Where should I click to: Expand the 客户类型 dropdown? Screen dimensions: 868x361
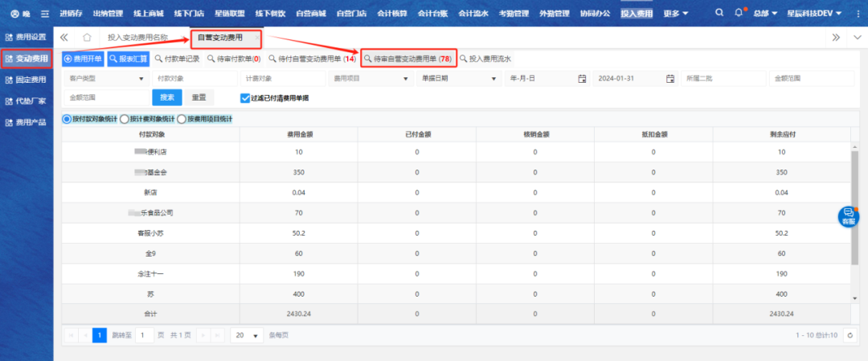106,79
